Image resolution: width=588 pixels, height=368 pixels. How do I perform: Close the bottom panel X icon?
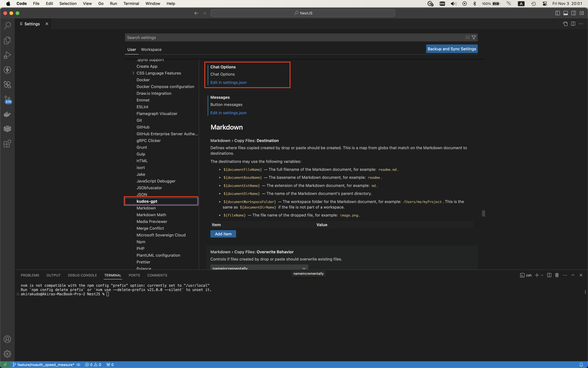[x=581, y=275]
